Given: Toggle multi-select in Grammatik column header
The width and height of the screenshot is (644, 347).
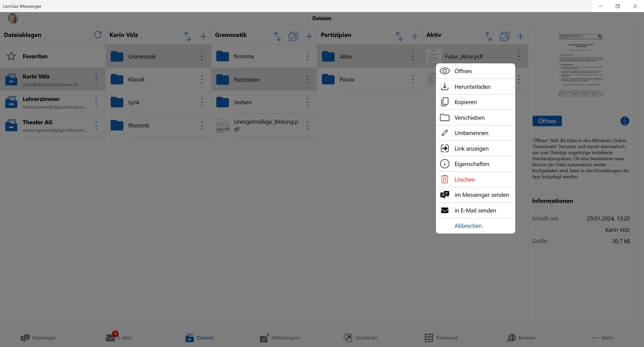Looking at the screenshot, I should click(293, 36).
